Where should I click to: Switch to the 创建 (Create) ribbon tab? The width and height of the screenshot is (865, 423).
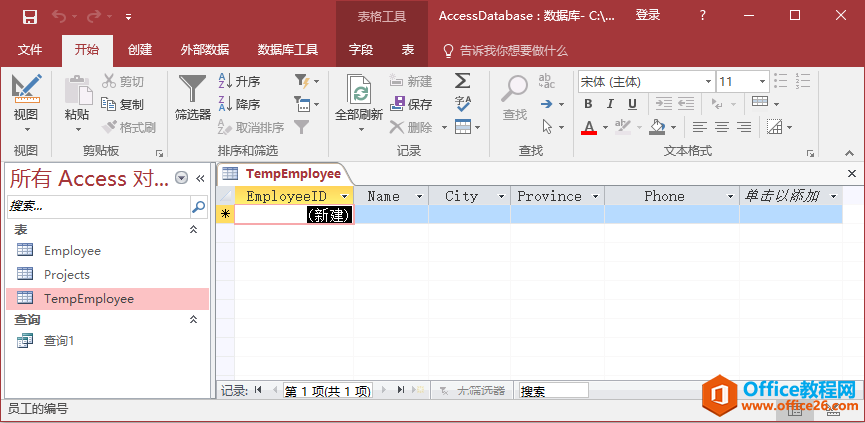click(140, 50)
